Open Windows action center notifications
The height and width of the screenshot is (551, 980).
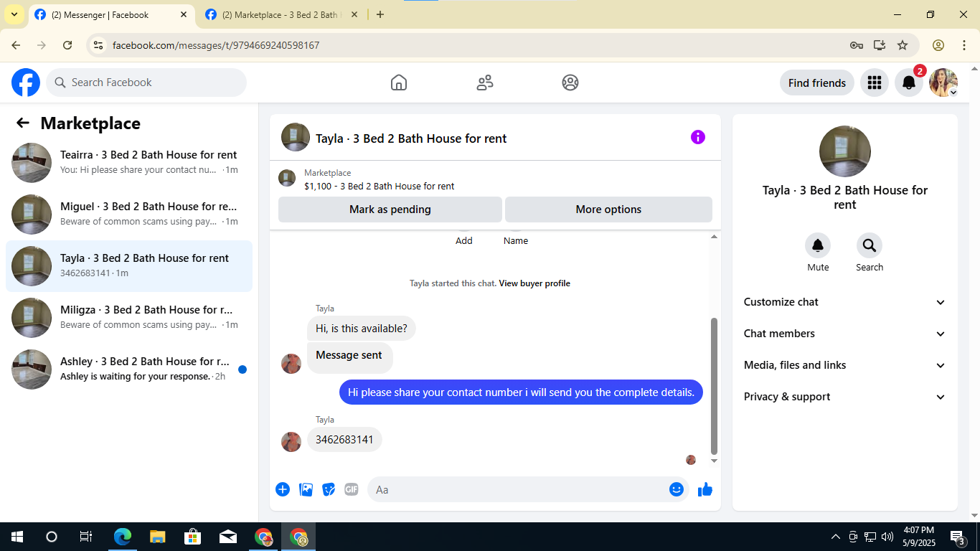tap(958, 537)
